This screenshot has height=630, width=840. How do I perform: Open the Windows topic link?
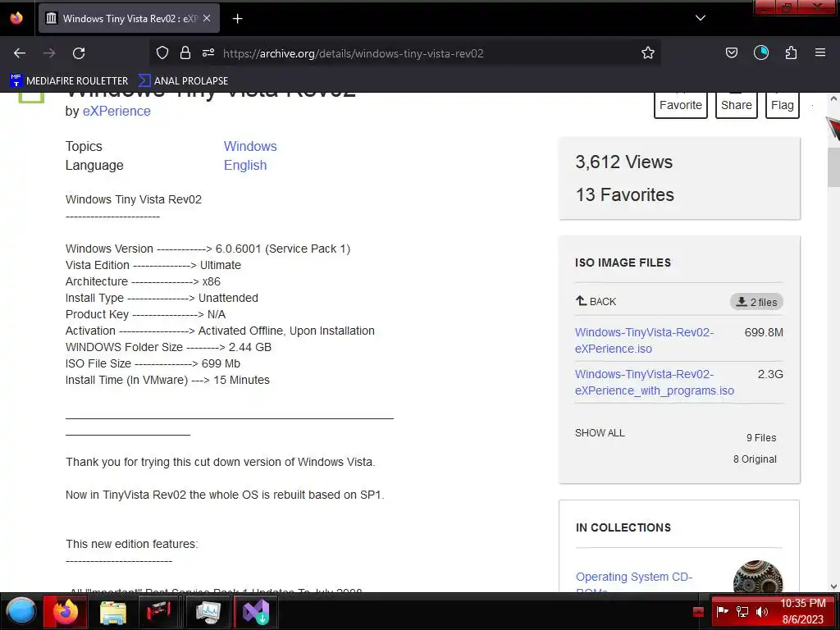(x=250, y=146)
